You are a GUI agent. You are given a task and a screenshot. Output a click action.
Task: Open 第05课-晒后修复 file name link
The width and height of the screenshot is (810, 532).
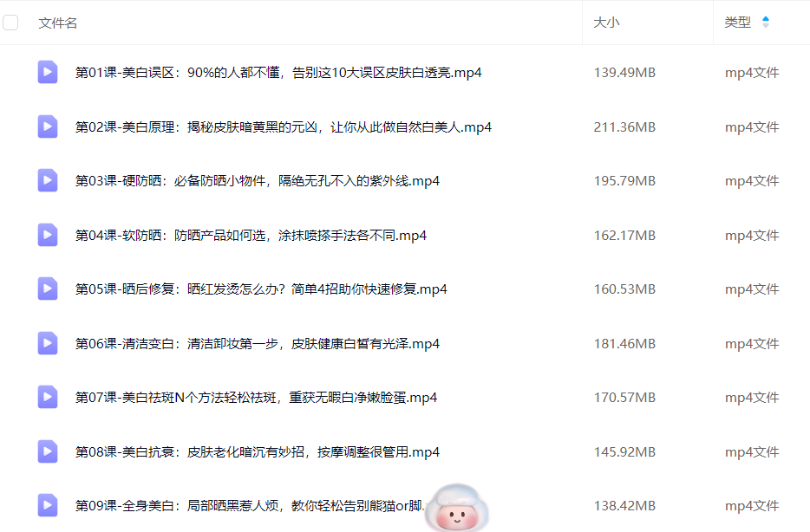coord(261,289)
